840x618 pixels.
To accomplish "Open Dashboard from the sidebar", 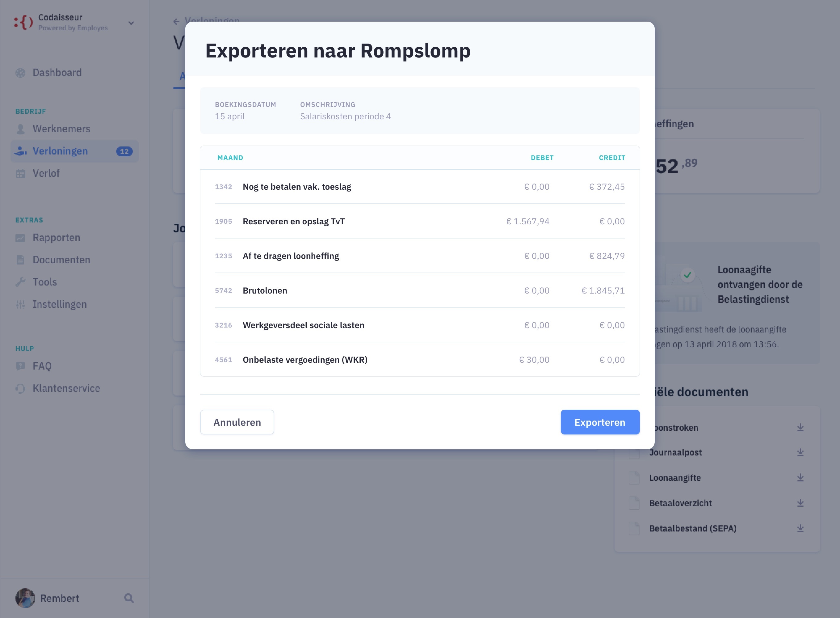I will point(57,73).
